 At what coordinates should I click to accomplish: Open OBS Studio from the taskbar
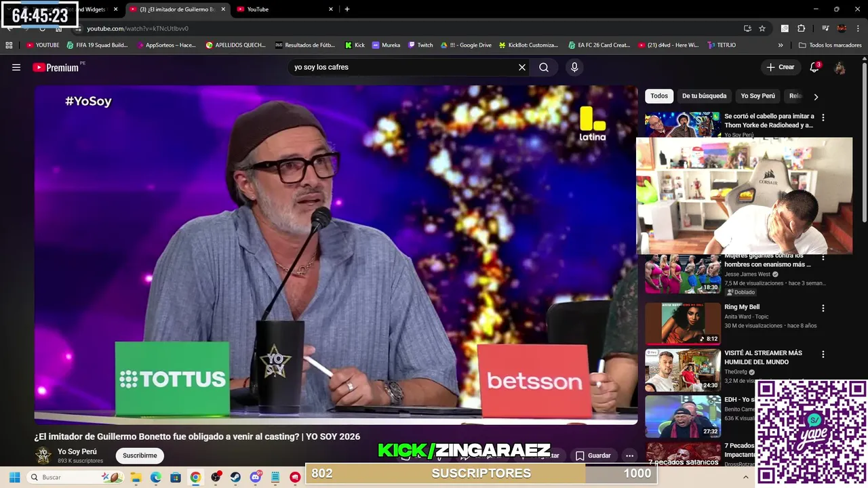[x=216, y=477]
